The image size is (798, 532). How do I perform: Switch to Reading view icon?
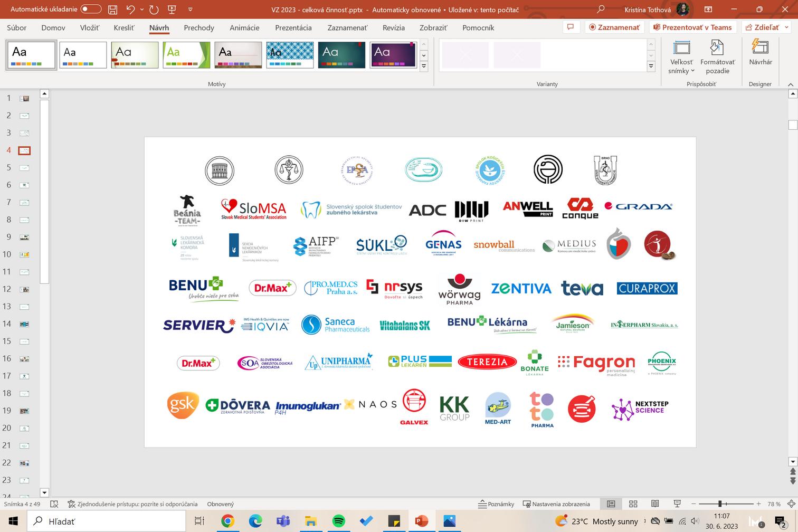pyautogui.click(x=655, y=504)
